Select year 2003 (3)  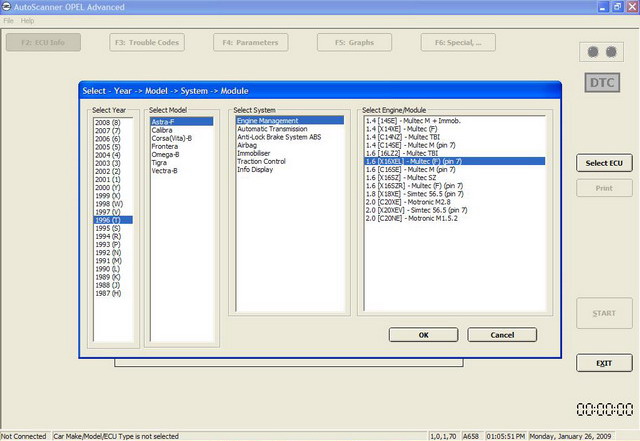[x=113, y=163]
